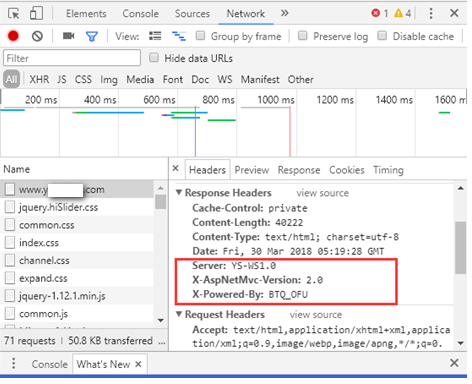Viewport: 472px width, 384px height.
Task: Toggle capture screenshots camera icon
Action: [68, 36]
